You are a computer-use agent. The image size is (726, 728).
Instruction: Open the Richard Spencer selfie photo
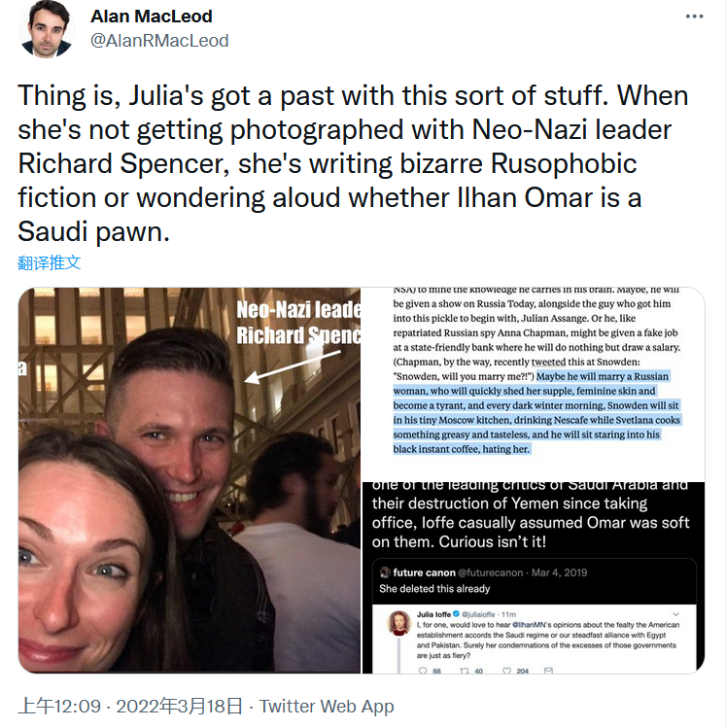click(189, 480)
